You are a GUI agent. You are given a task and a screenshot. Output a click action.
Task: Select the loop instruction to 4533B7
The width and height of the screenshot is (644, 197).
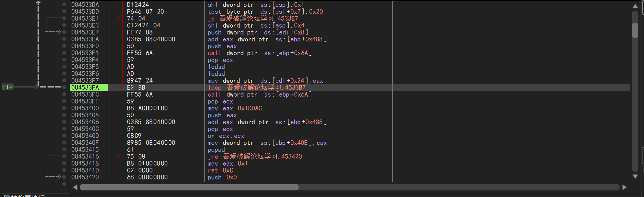point(257,88)
